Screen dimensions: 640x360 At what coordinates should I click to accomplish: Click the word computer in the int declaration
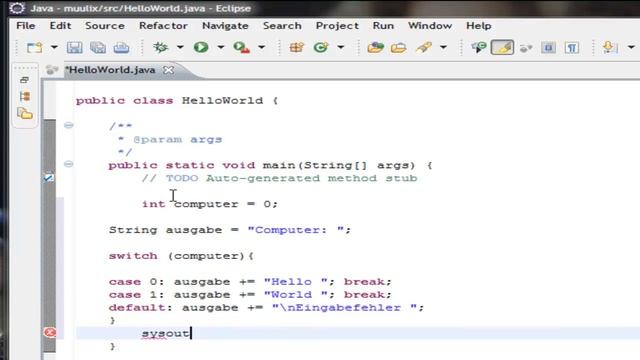point(206,204)
